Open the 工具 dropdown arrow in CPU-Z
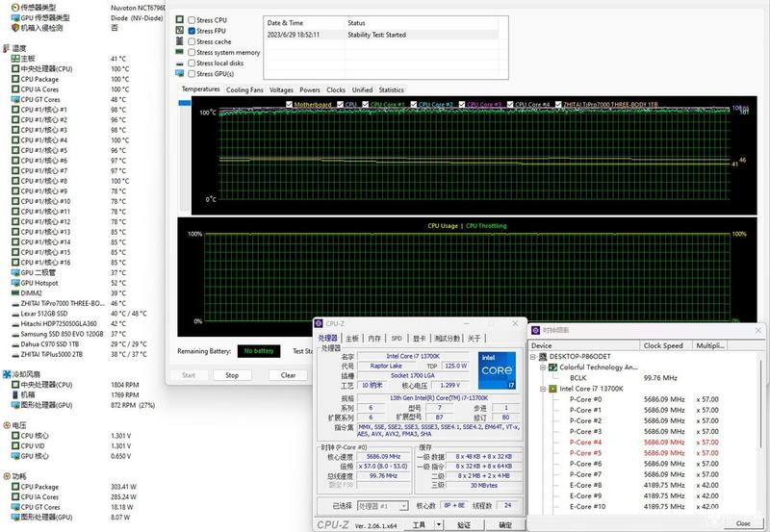770x532 pixels. click(x=439, y=524)
